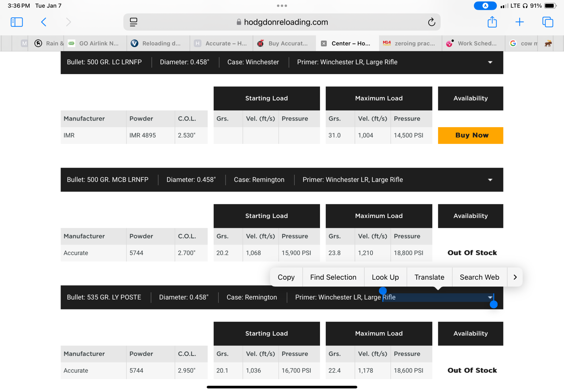
Task: Tap the lower text selection handle
Action: point(494,304)
